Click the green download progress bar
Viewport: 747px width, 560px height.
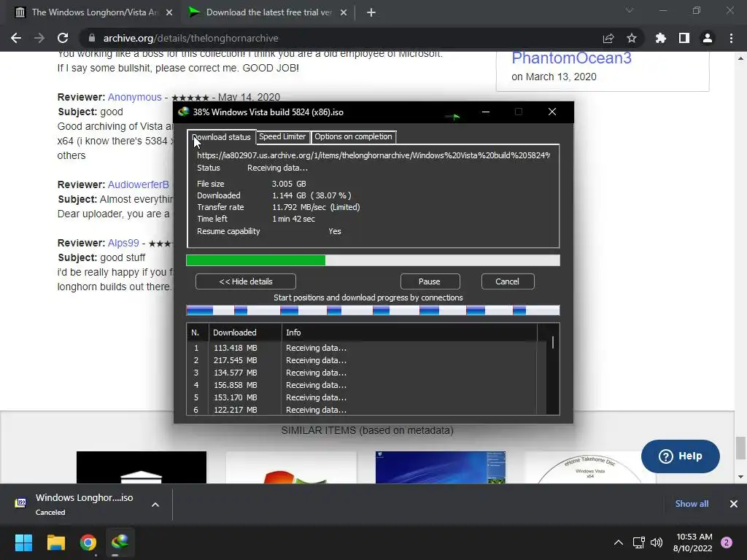coord(373,260)
